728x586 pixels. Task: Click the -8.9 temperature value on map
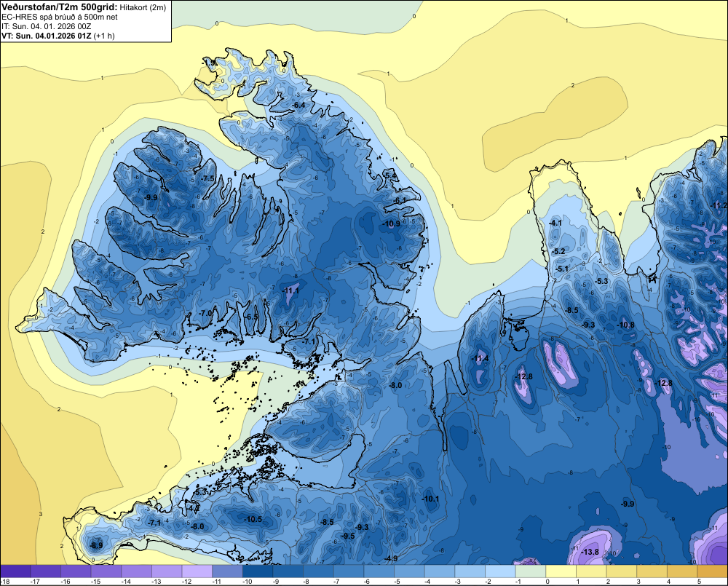click(97, 546)
